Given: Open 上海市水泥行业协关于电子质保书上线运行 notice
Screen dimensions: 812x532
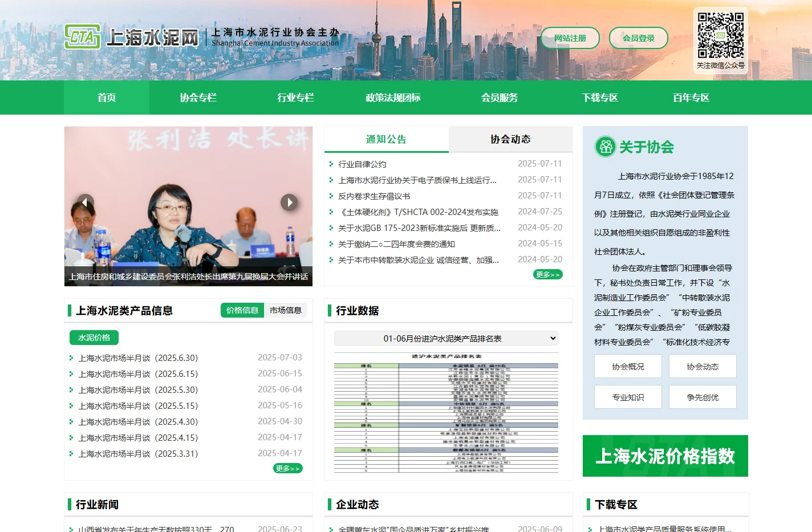Looking at the screenshot, I should (417, 180).
